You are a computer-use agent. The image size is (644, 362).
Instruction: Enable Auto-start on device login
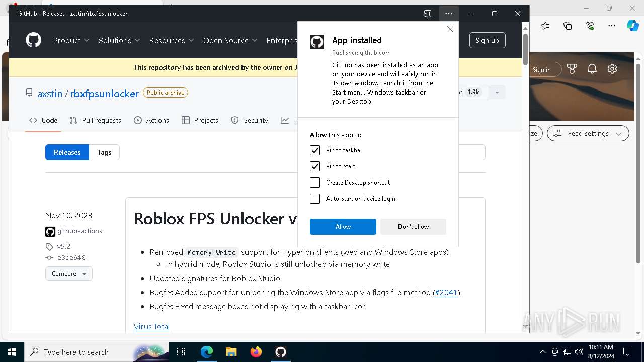click(x=315, y=199)
